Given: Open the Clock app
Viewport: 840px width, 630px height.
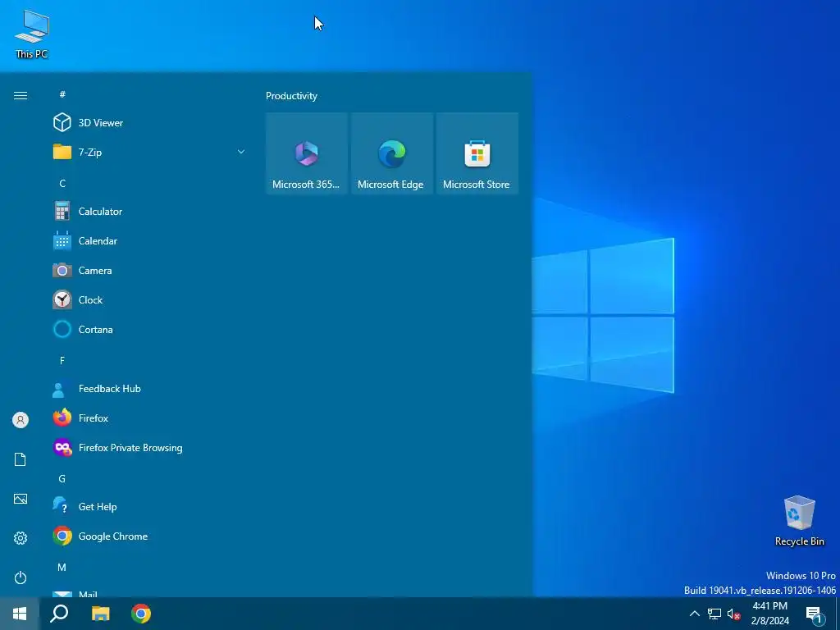Looking at the screenshot, I should click(x=148, y=299).
